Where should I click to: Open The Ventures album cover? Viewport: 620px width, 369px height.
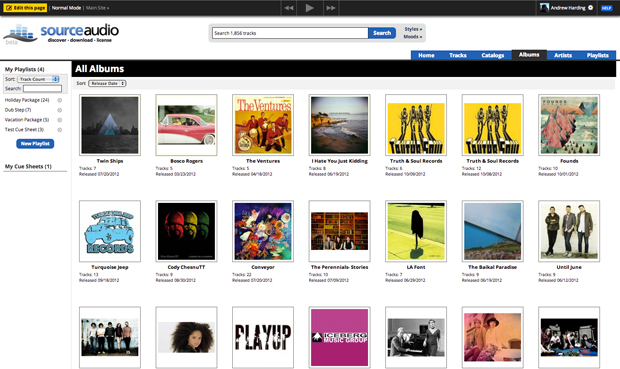coord(263,125)
